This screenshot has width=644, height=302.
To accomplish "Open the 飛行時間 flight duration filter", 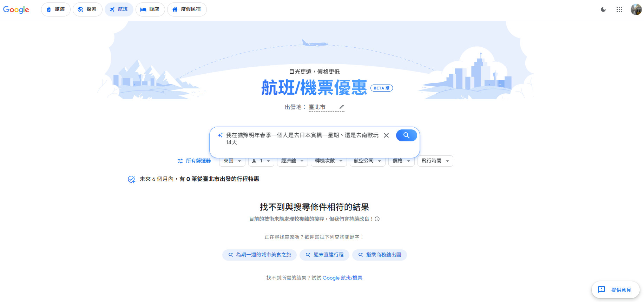I will [x=435, y=161].
